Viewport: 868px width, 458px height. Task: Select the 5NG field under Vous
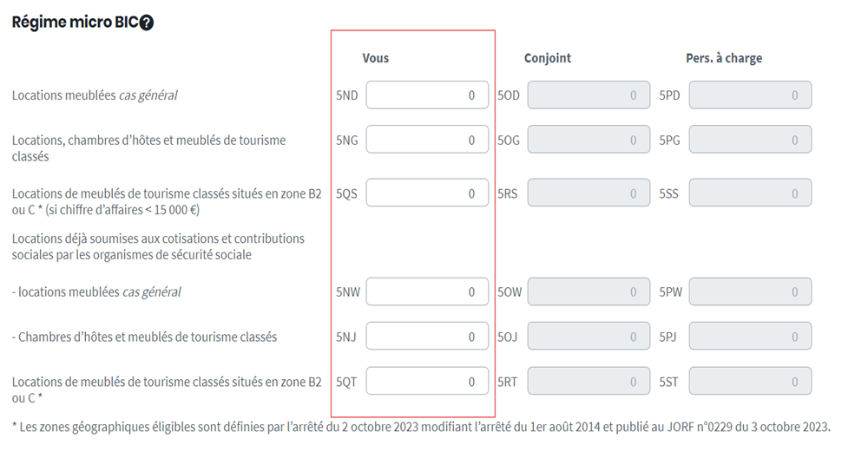(427, 140)
